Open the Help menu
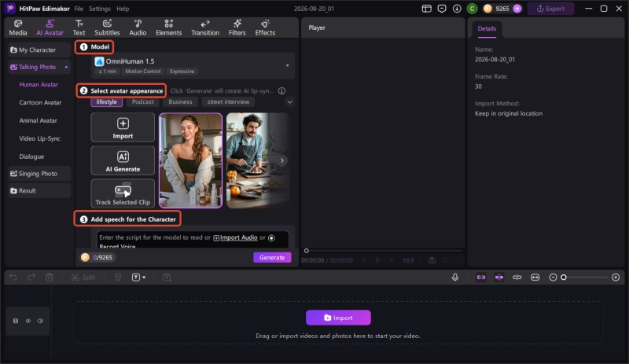The image size is (629, 364). (x=123, y=9)
